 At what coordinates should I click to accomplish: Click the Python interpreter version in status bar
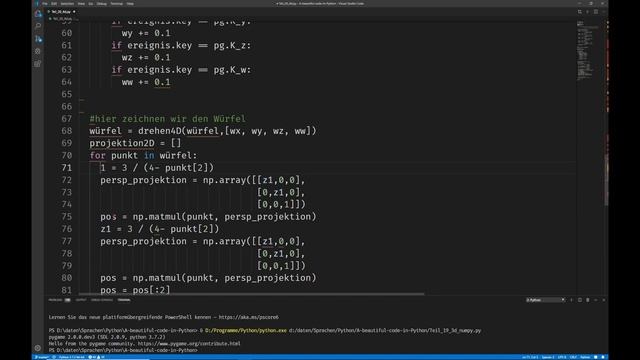[71, 357]
